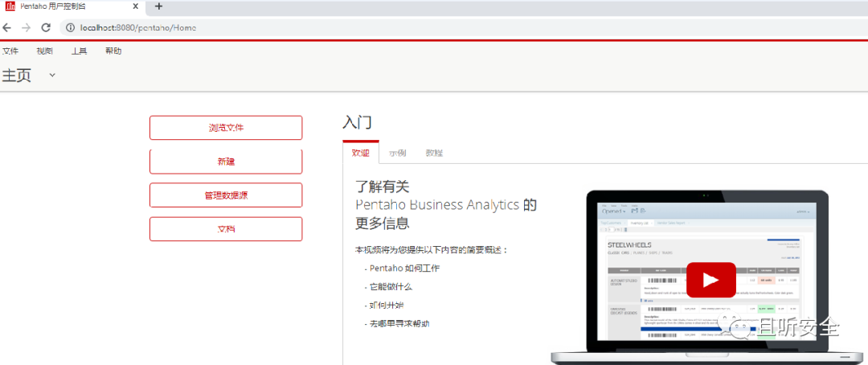Switch to the 教程 tab
868x365 pixels.
(434, 153)
